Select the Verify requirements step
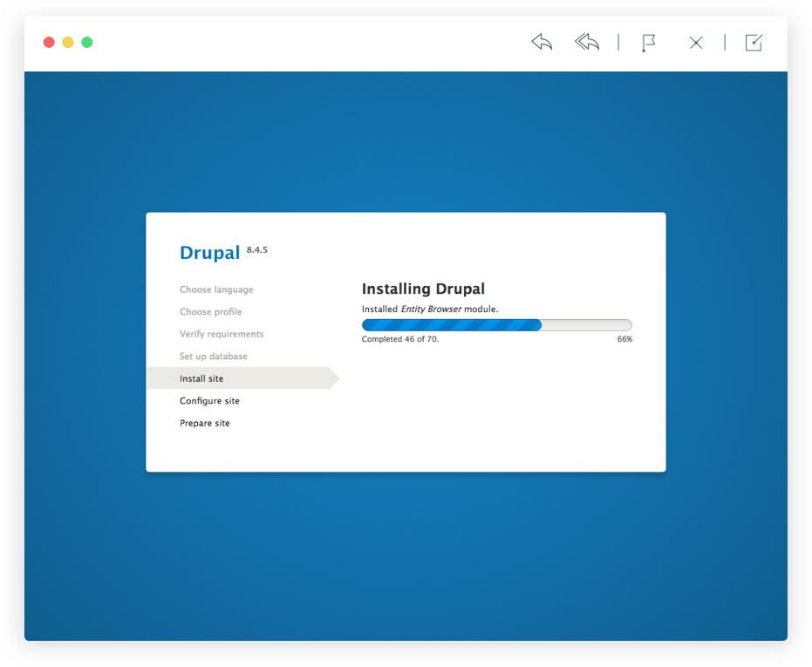812x667 pixels. point(222,334)
